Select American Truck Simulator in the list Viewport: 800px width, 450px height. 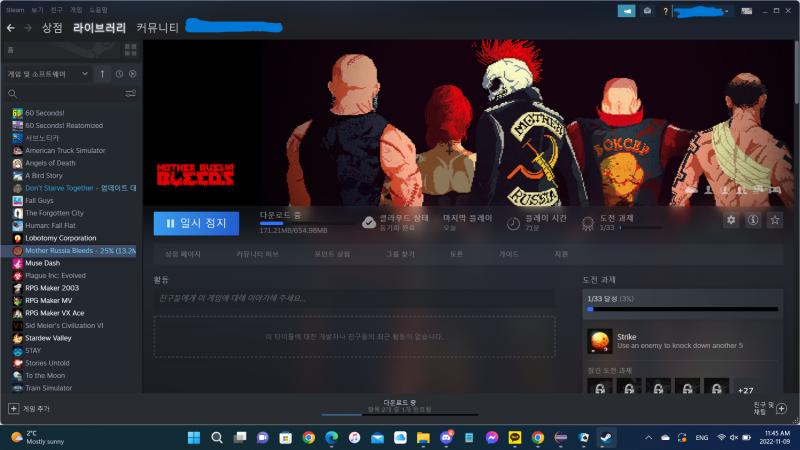pyautogui.click(x=65, y=151)
